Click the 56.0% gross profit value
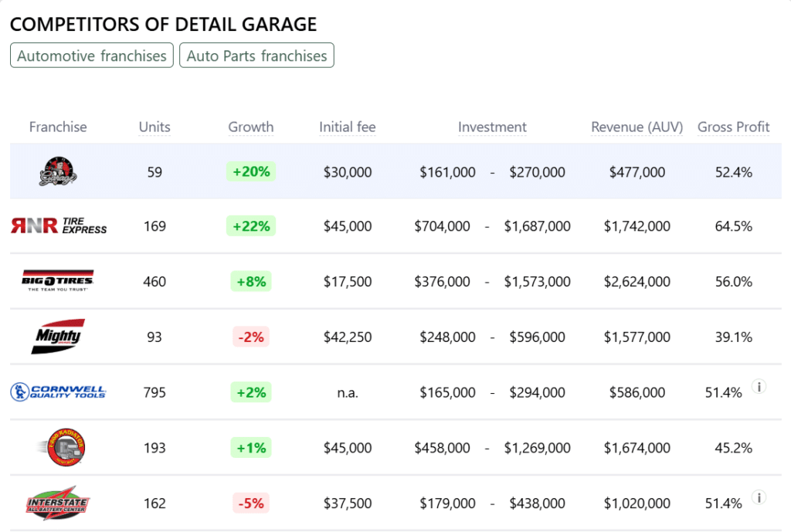Screen dimensions: 791x532 734,282
